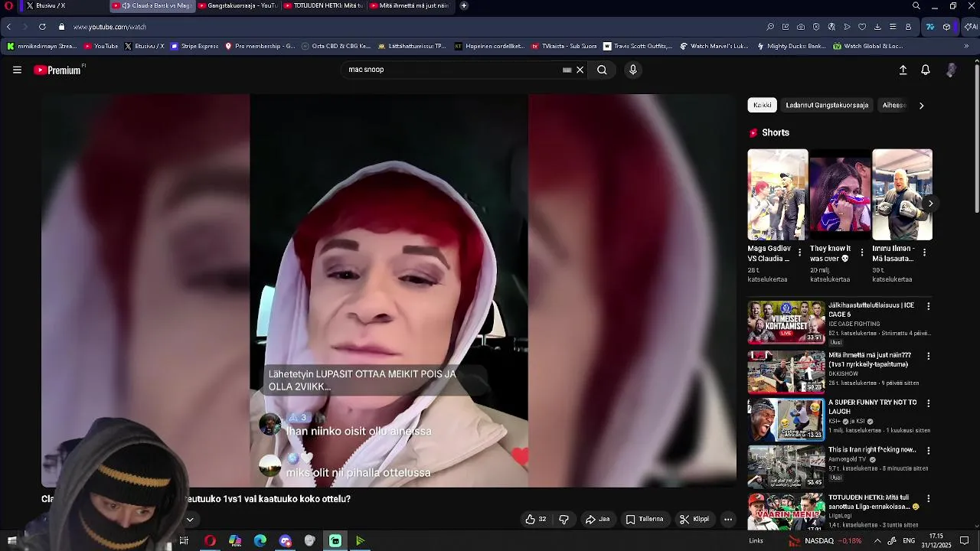
Task: Open options menu for 'Immu Ilmen' short
Action: 924,252
